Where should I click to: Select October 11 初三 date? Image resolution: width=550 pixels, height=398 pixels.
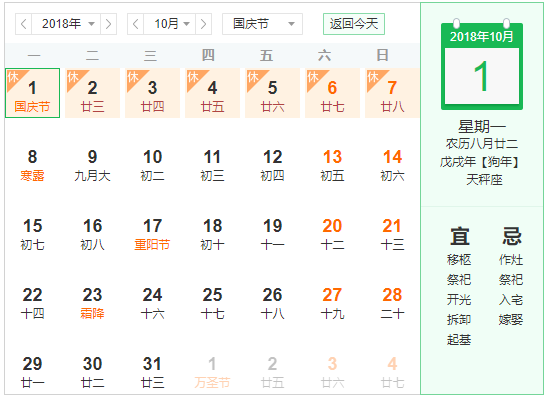213,166
